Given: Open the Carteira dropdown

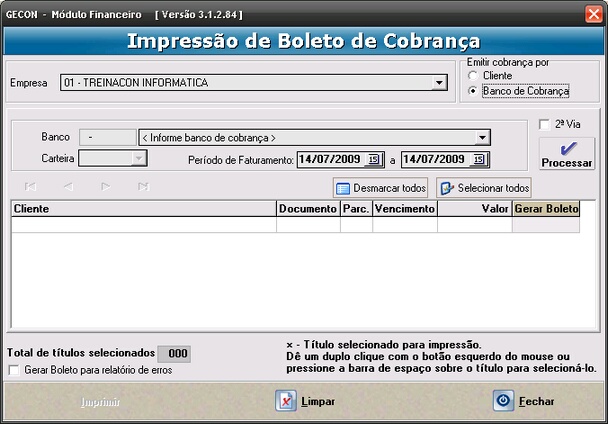Looking at the screenshot, I should click(x=138, y=158).
